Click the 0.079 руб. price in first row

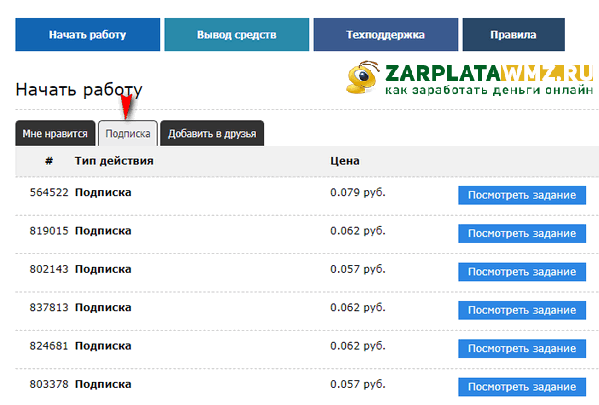tap(358, 192)
